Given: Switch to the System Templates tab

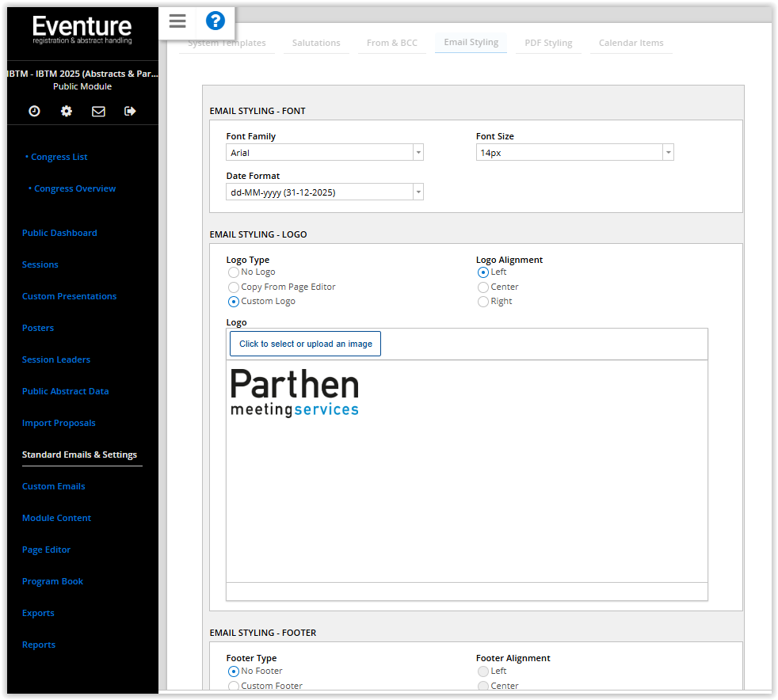Looking at the screenshot, I should pyautogui.click(x=227, y=43).
